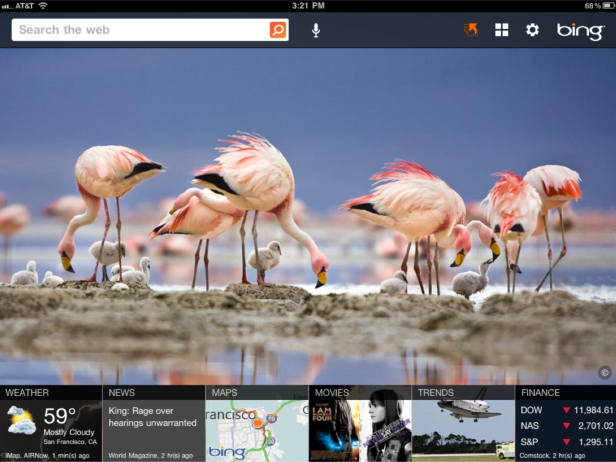The image size is (616, 462).
Task: Click the copyright info icon on photo
Action: pos(604,372)
